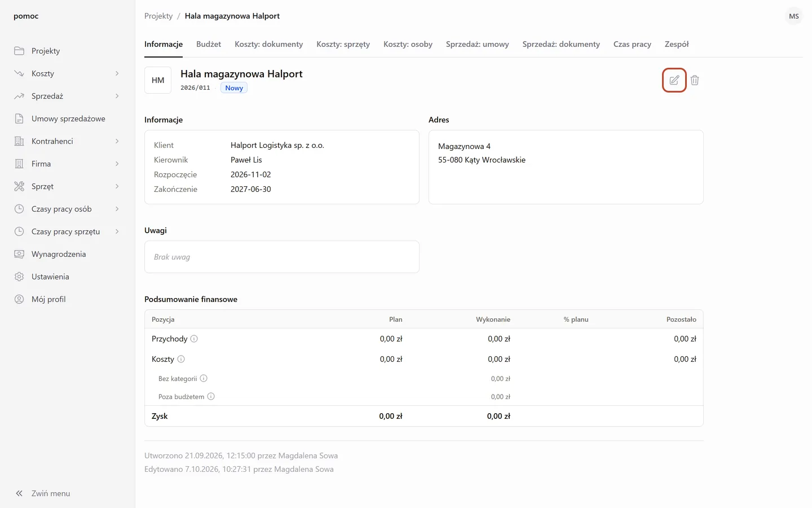Expand the Koszty sidebar submenu chevron
The height and width of the screenshot is (508, 812).
click(117, 73)
